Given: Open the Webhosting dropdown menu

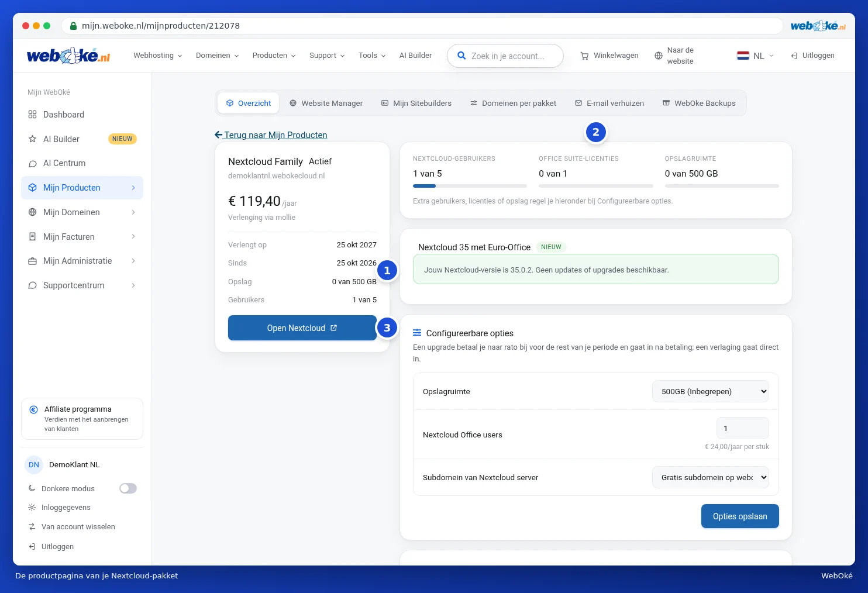Looking at the screenshot, I should (x=158, y=56).
